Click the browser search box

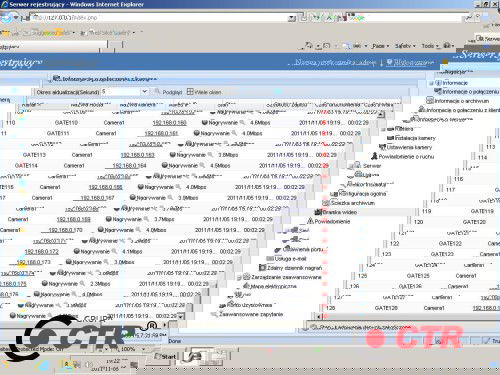(404, 18)
